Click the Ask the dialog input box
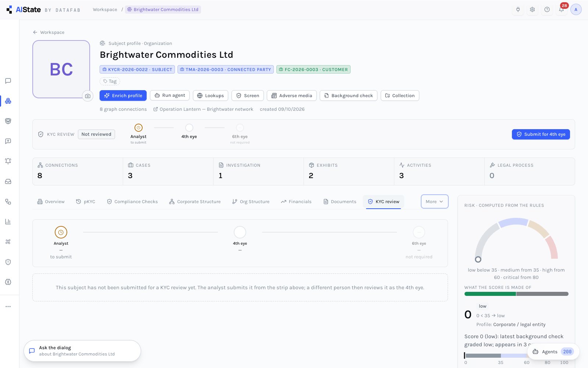This screenshot has height=368, width=588. [x=82, y=351]
